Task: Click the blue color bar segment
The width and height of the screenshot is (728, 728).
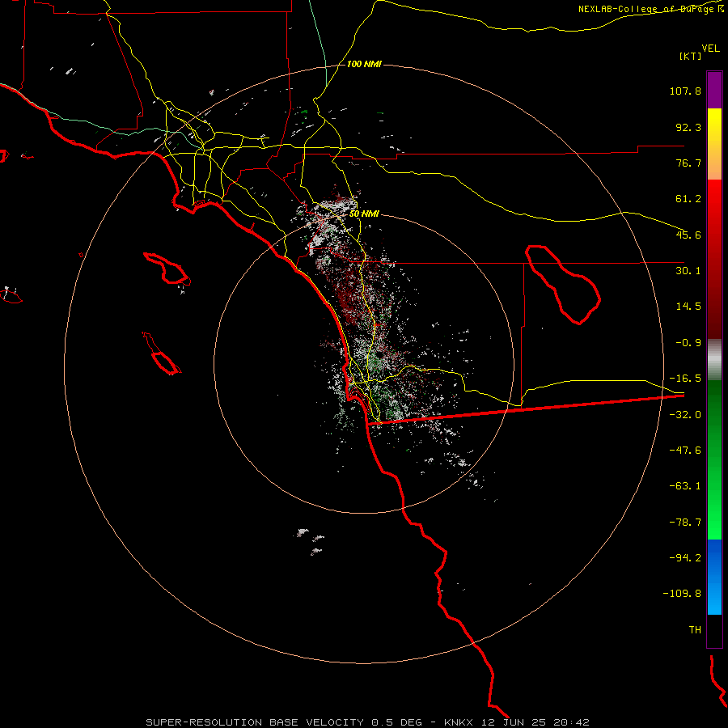Action: click(714, 577)
